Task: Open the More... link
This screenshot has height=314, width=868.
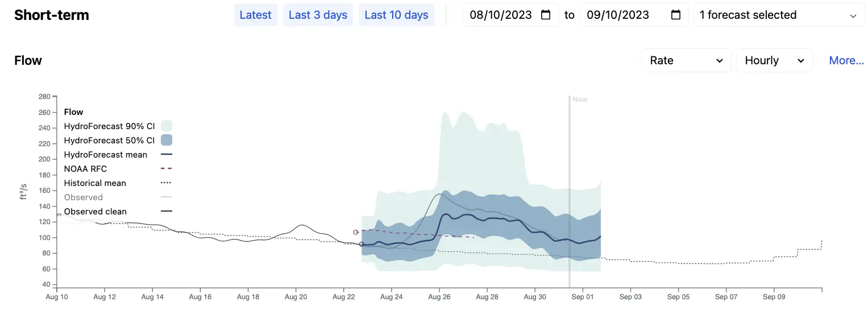Action: (x=846, y=60)
